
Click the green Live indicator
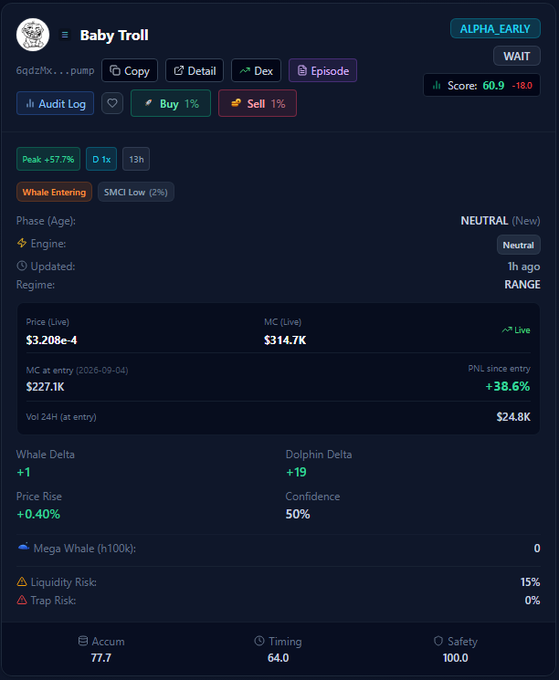coord(516,330)
